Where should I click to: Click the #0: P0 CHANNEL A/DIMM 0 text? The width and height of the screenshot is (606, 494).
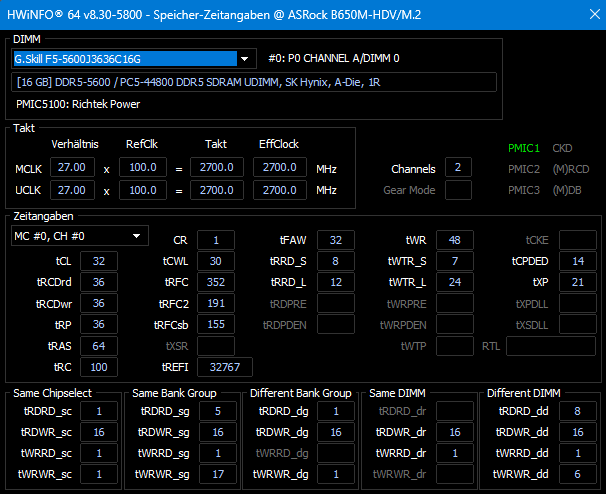pyautogui.click(x=334, y=58)
